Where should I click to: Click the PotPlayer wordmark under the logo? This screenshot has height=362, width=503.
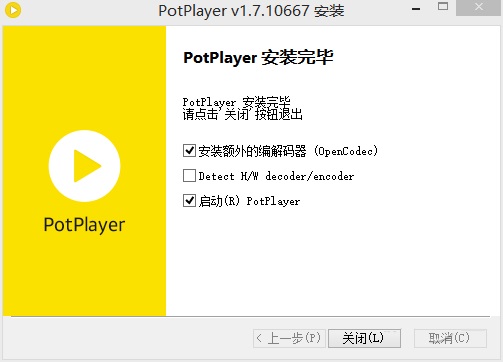84,225
